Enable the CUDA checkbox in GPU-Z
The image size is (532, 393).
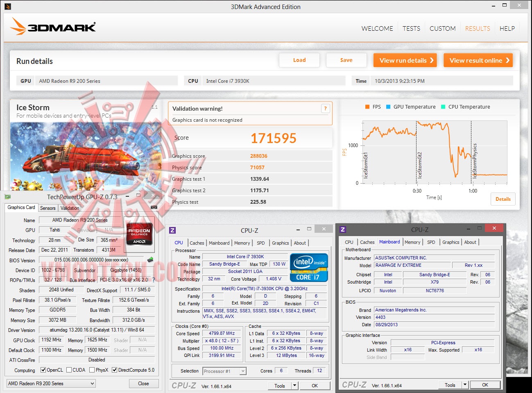coord(69,370)
